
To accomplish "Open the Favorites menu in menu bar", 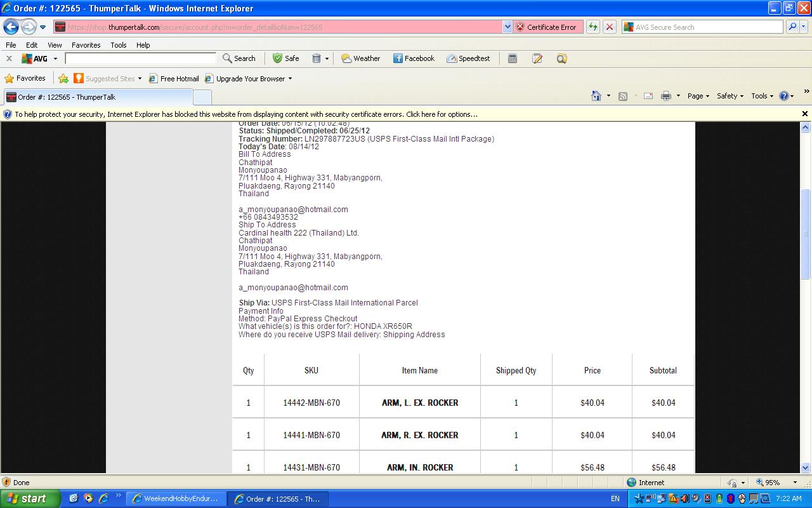I will tap(86, 45).
